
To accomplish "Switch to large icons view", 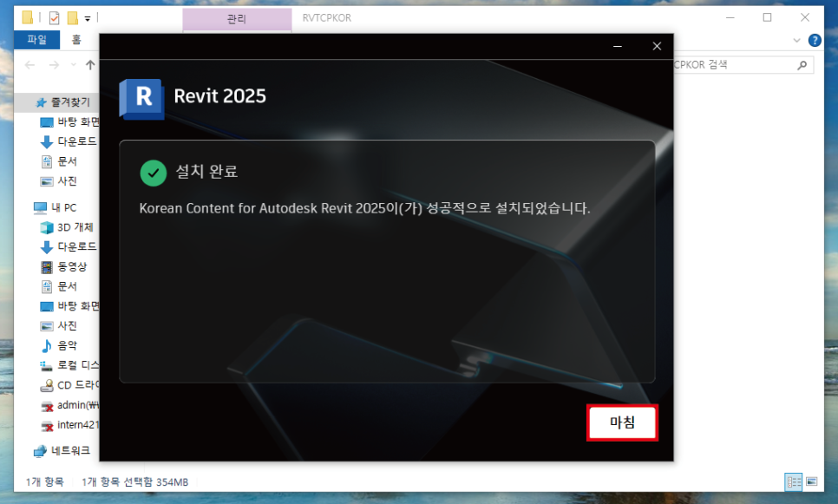I will coord(811,482).
